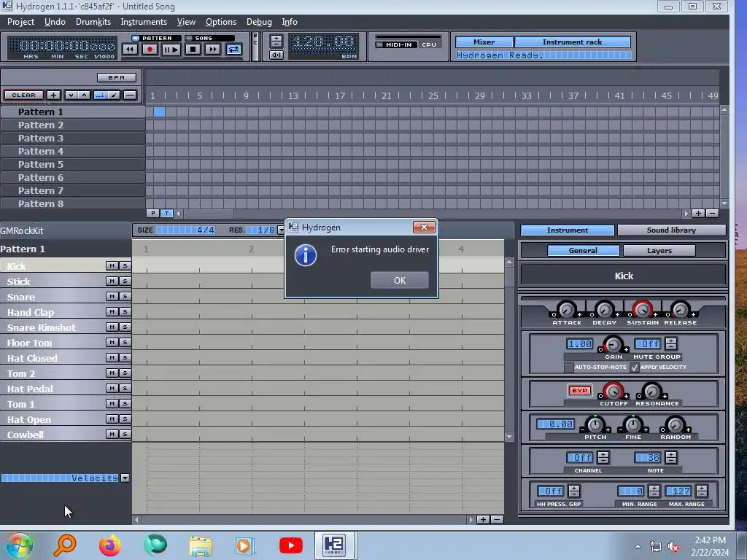Select the song editor select mode icon
Screen dimensions: 747x560
100,95
